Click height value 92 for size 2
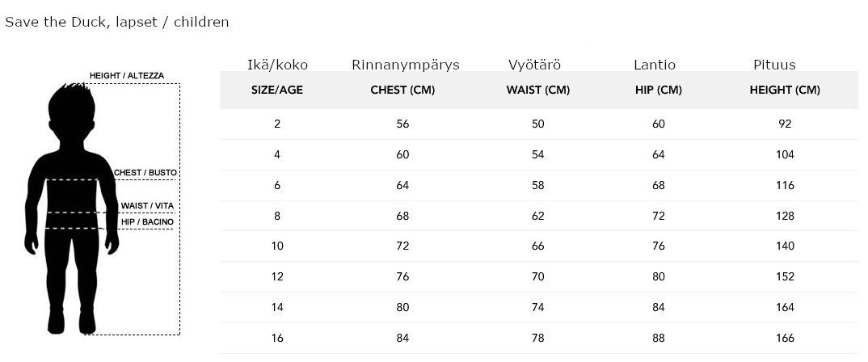The width and height of the screenshot is (868, 362). point(785,124)
